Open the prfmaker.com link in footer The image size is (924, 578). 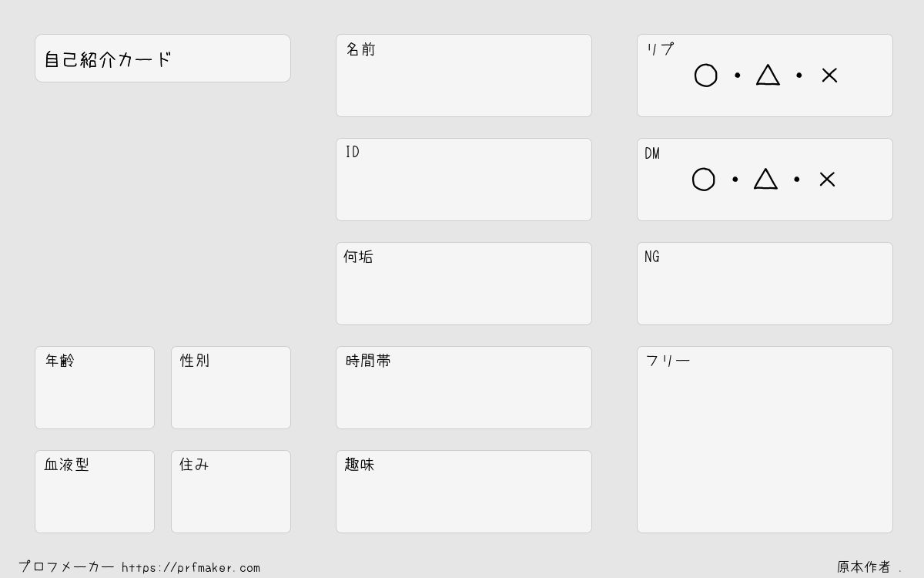pos(191,568)
